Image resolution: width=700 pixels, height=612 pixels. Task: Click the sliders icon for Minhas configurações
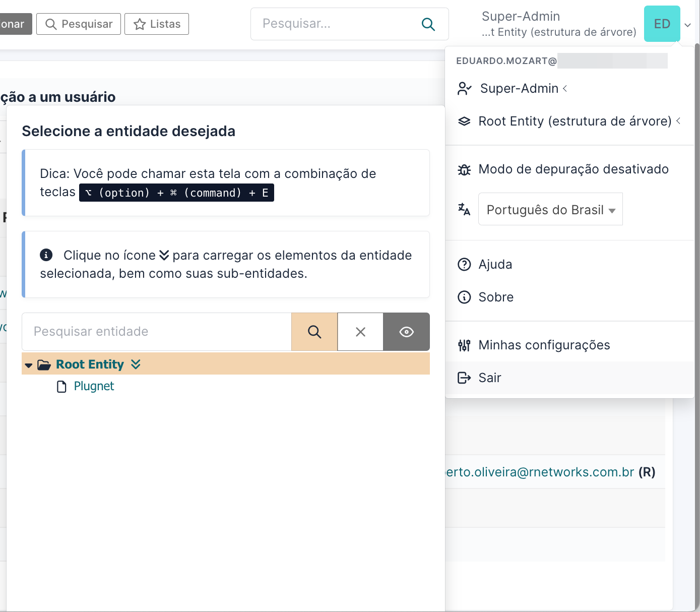(464, 345)
